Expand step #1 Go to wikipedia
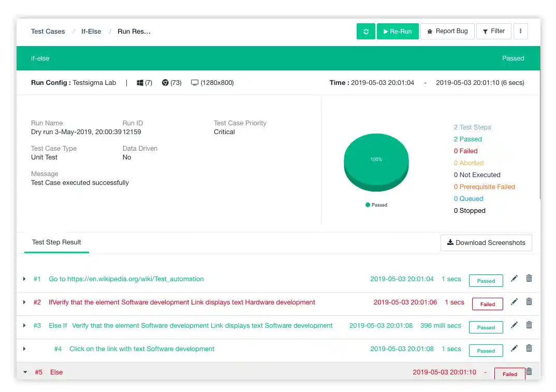This screenshot has height=392, width=556. [24, 279]
